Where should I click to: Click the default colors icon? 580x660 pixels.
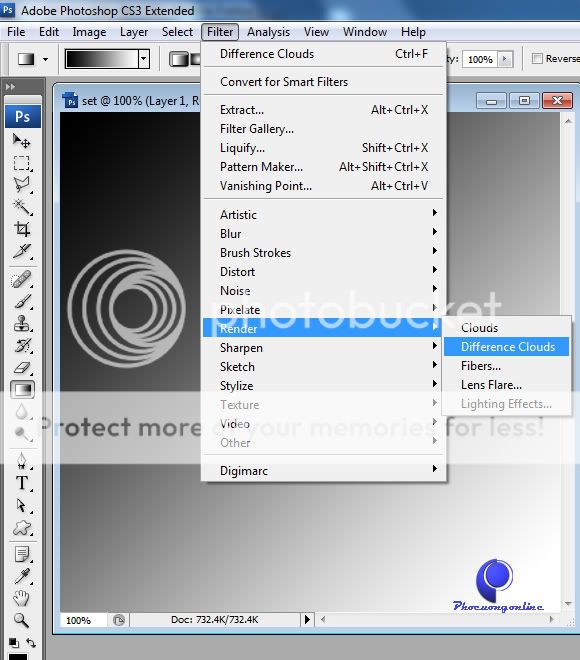click(x=14, y=643)
